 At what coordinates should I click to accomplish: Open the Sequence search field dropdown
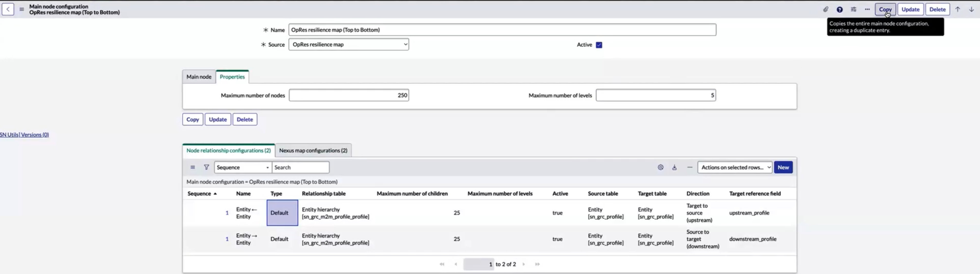(x=243, y=167)
